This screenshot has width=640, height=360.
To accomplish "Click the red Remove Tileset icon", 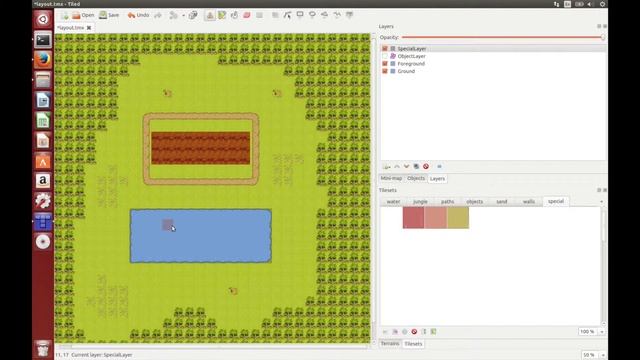I will click(414, 332).
